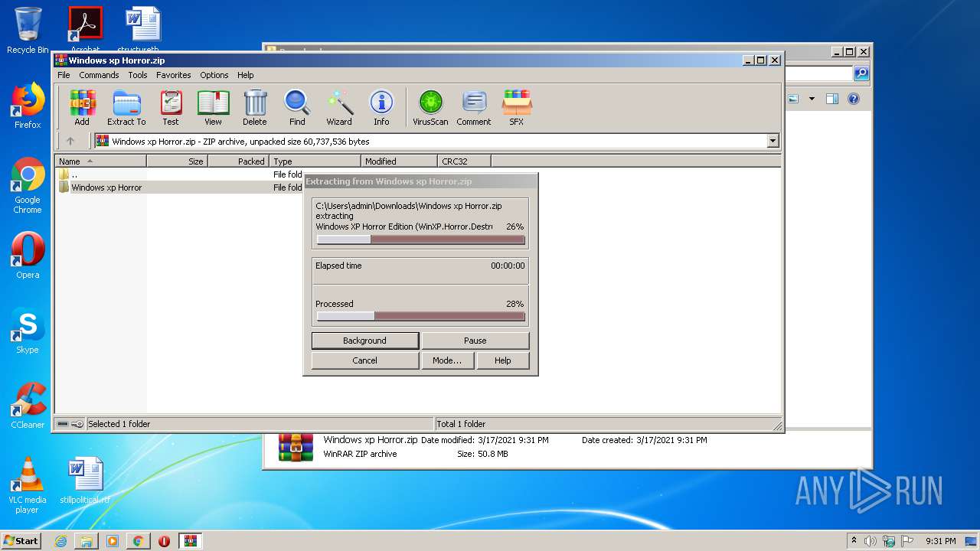
Task: Open the Help menu
Action: click(245, 75)
